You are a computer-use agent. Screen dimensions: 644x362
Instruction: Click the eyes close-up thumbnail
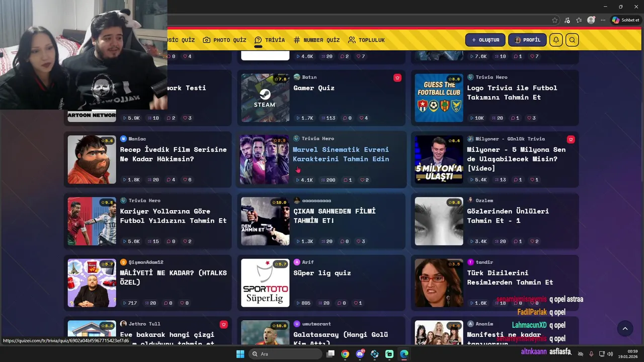(439, 221)
